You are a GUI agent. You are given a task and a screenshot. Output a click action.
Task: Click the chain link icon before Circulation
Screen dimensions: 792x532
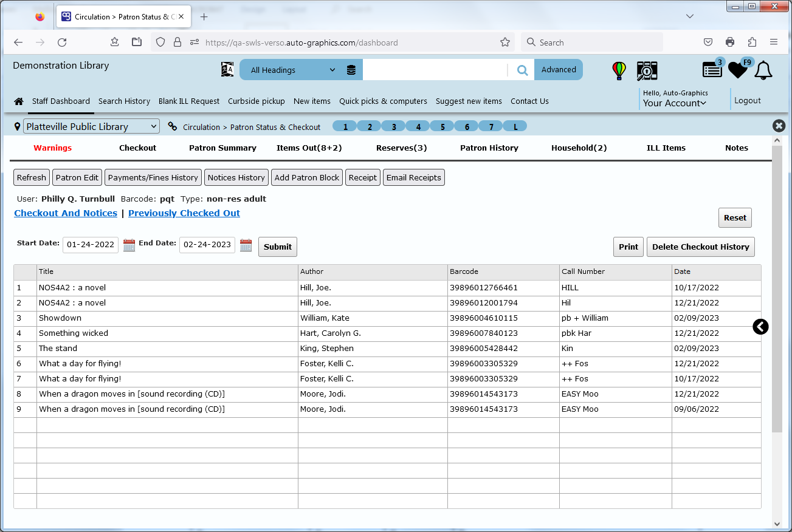[173, 127]
